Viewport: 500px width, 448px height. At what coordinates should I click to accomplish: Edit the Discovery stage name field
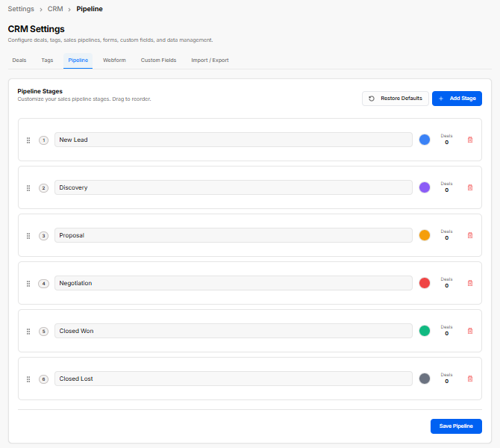coord(234,187)
